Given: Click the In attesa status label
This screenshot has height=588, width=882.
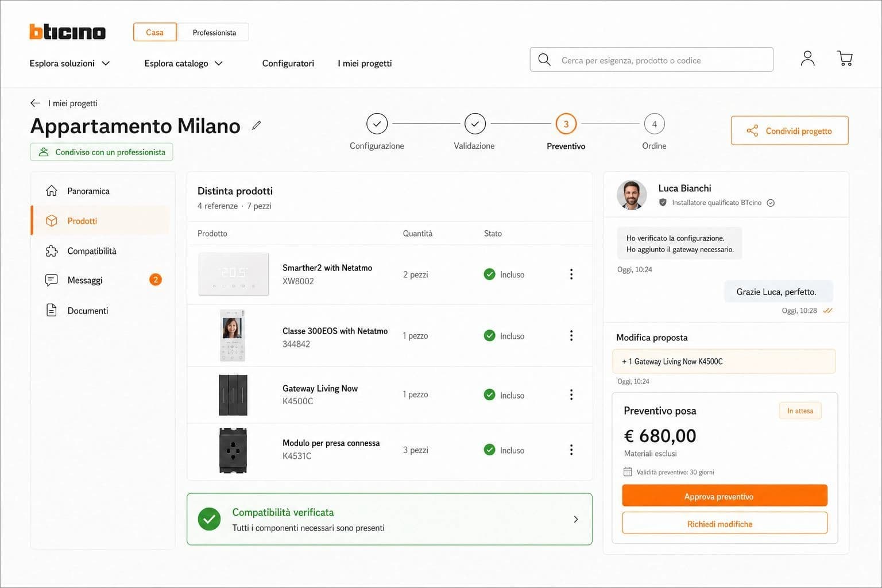Looking at the screenshot, I should point(800,411).
